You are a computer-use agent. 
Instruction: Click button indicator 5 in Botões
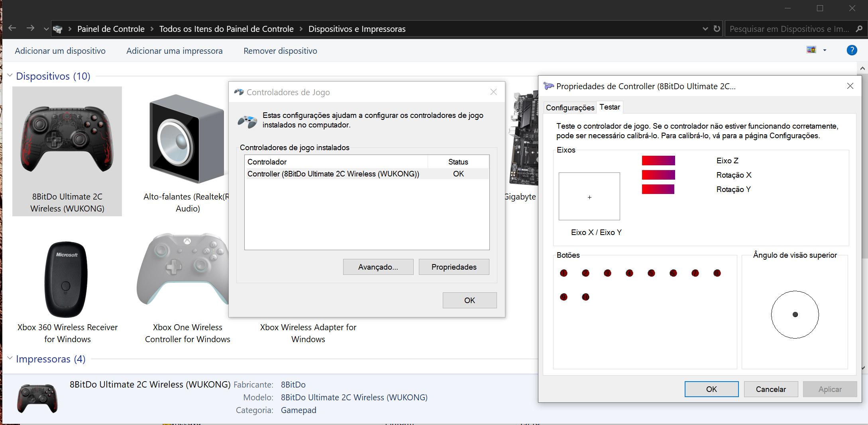click(651, 273)
